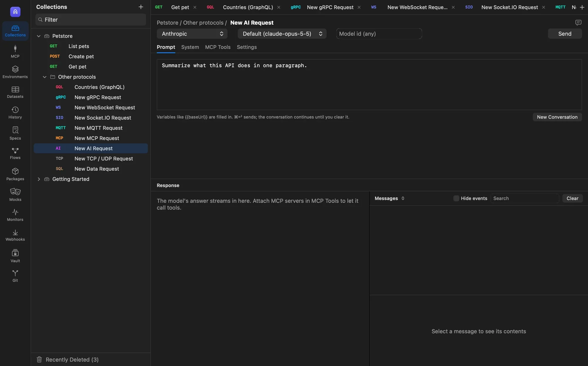Open the MCP sidebar section
This screenshot has width=588, height=366.
click(x=15, y=51)
